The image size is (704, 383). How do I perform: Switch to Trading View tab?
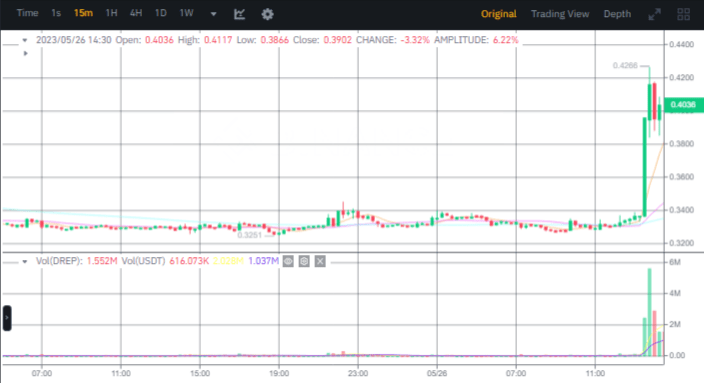560,14
